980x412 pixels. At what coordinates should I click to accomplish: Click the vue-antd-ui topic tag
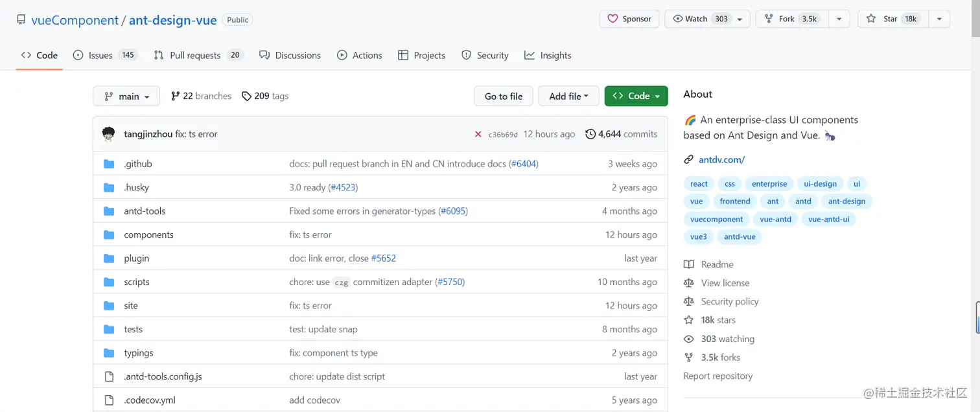(x=828, y=220)
